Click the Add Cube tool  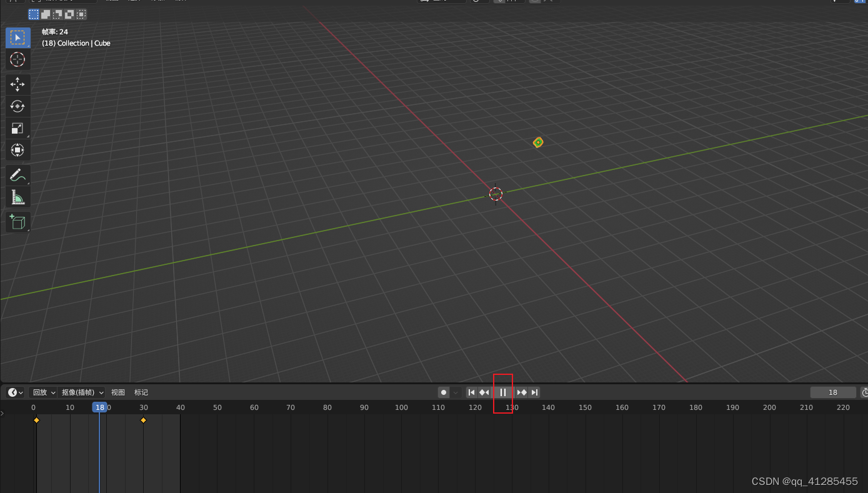pos(17,222)
